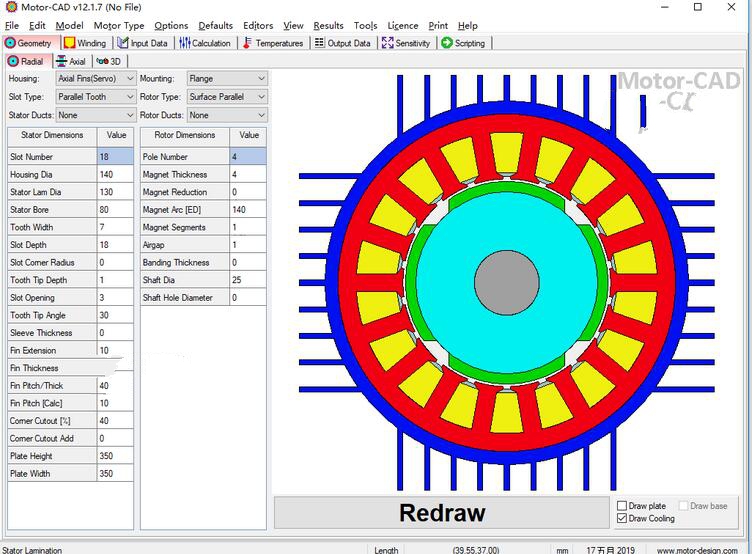This screenshot has height=554, width=753.
Task: Click the Stator Dimensions column header
Action: click(x=52, y=136)
